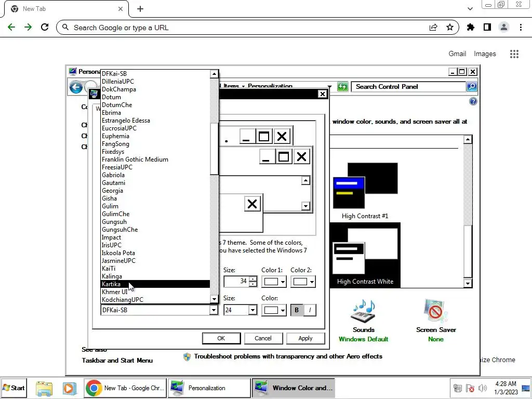Focus Search Control Panel field
Image resolution: width=532 pixels, height=399 pixels.
409,87
